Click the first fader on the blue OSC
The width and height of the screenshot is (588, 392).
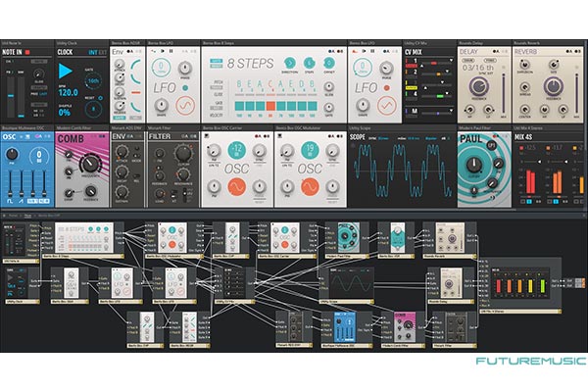pos(10,183)
